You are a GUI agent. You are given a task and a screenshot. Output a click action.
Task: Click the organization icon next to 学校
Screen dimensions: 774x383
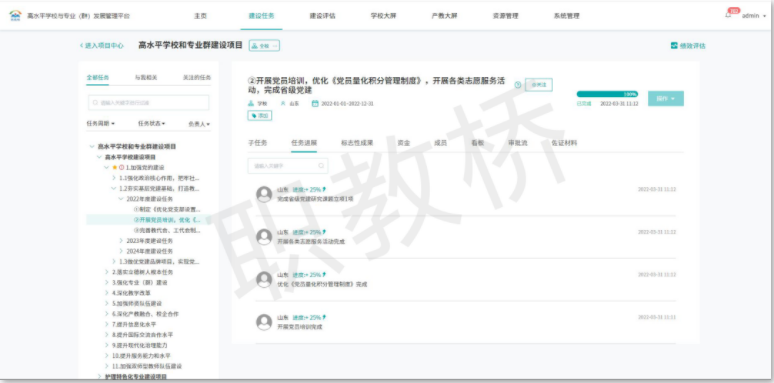coord(251,104)
